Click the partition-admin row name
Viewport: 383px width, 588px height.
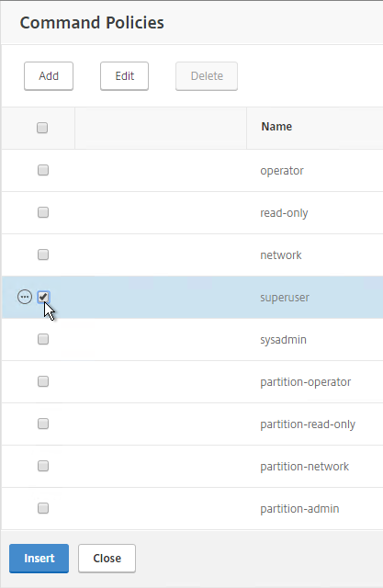tap(299, 509)
